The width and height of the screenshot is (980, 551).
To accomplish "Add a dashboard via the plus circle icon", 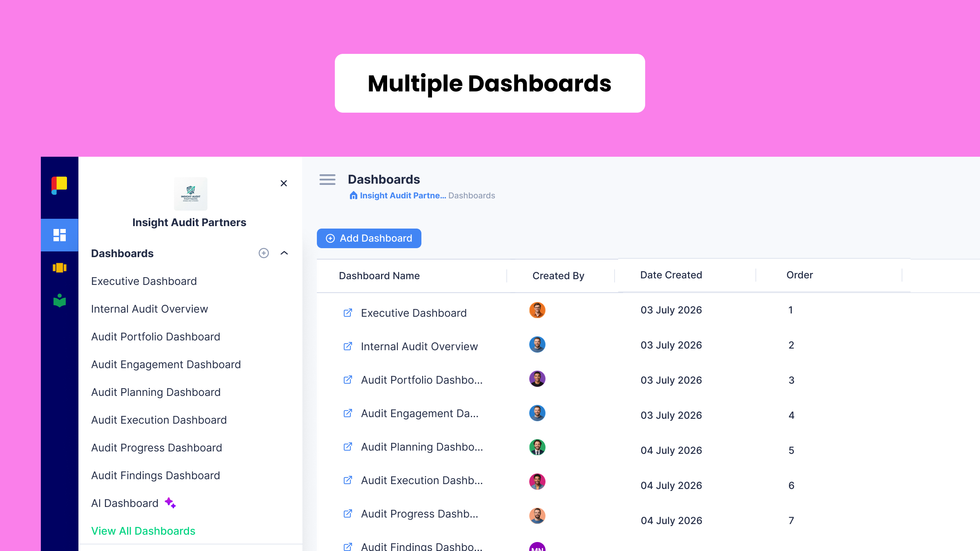I will coord(264,253).
